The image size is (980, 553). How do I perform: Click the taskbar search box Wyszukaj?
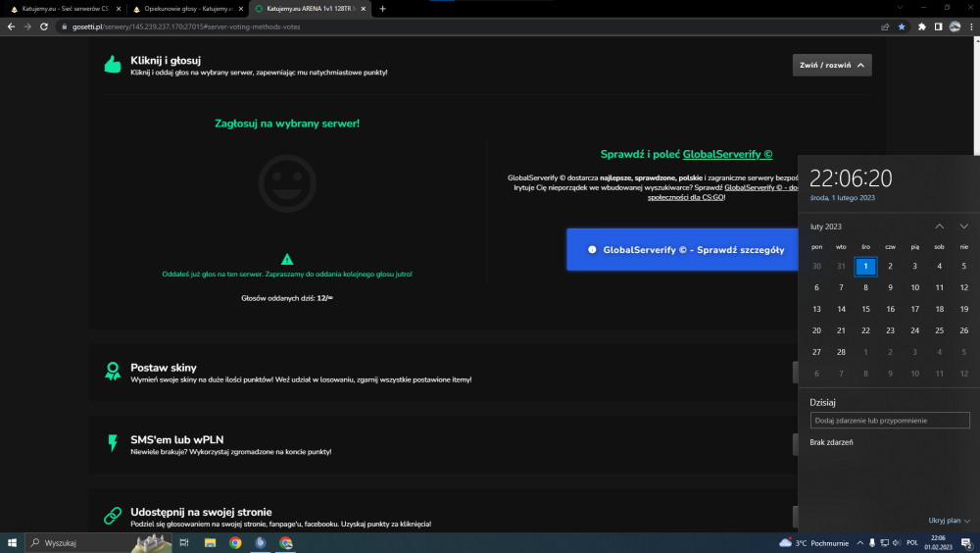click(99, 543)
